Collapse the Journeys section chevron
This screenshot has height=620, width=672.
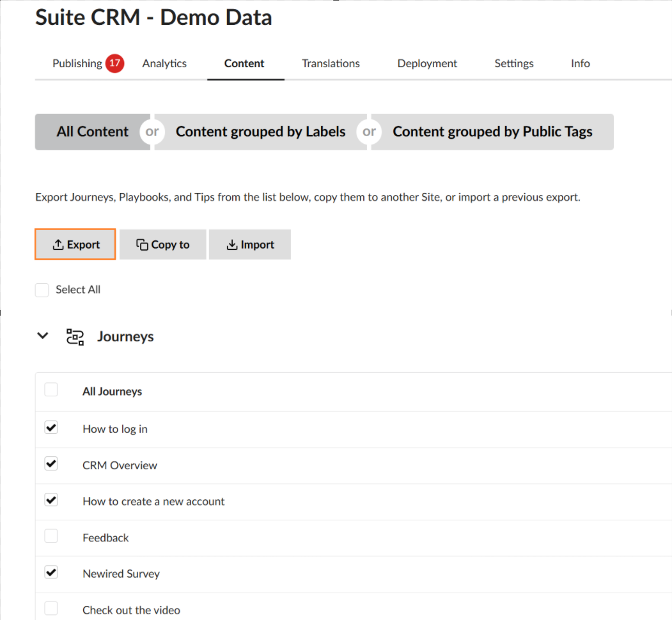tap(43, 336)
